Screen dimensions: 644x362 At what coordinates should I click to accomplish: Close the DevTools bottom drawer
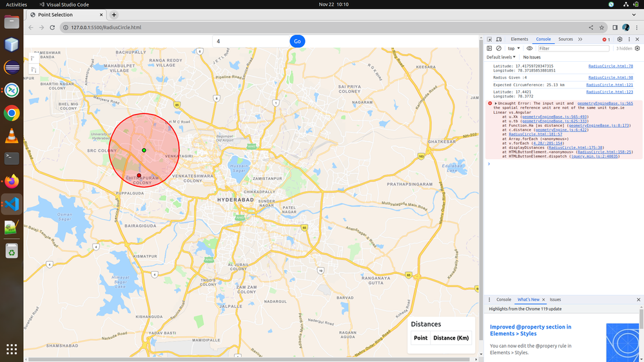click(638, 300)
